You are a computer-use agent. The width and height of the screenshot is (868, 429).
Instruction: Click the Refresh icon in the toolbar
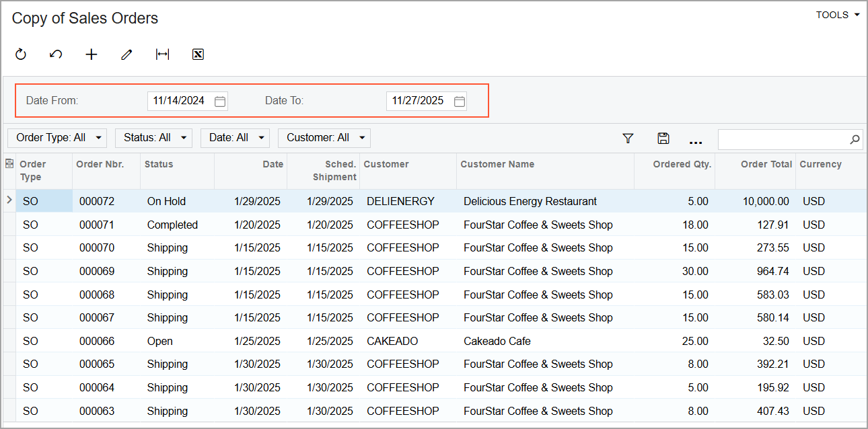pyautogui.click(x=21, y=54)
